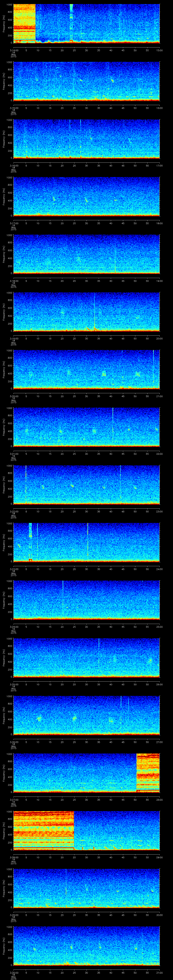173x980 pixels.
Task: Select the spectrogram panel beginning at 3:19:00
Action: click(x=86, y=312)
